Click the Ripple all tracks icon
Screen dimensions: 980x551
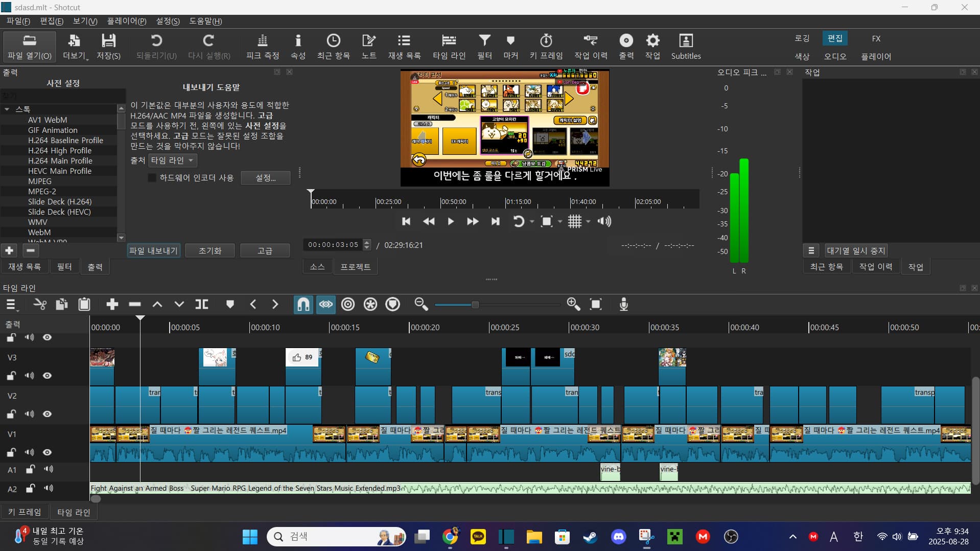coord(370,305)
